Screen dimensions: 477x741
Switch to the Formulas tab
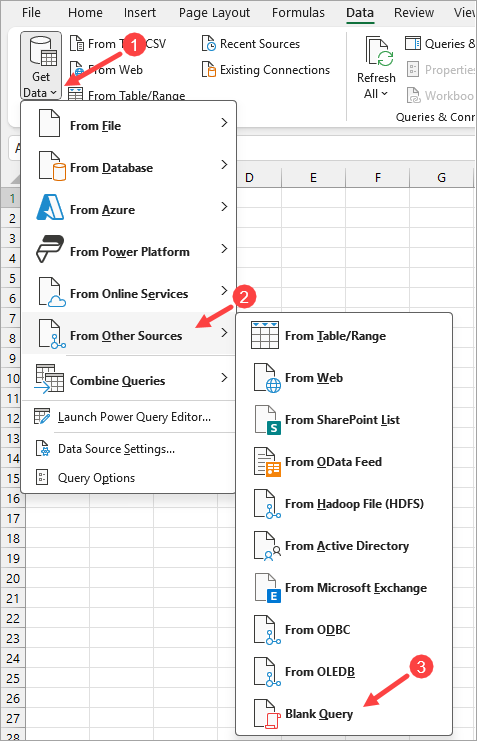pyautogui.click(x=298, y=12)
